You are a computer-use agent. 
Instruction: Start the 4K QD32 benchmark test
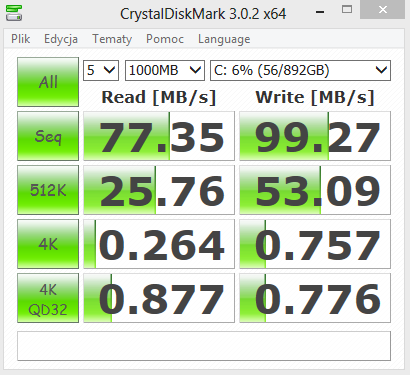tap(48, 298)
